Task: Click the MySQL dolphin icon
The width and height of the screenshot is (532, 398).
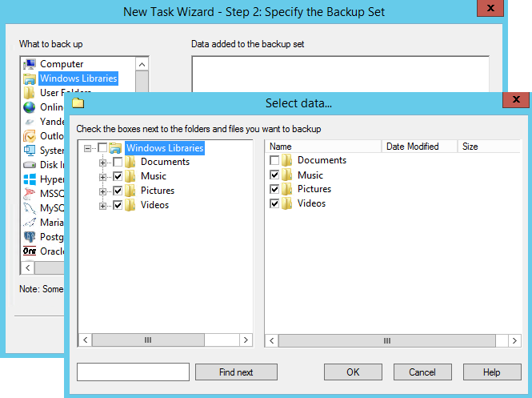Action: pyautogui.click(x=30, y=208)
